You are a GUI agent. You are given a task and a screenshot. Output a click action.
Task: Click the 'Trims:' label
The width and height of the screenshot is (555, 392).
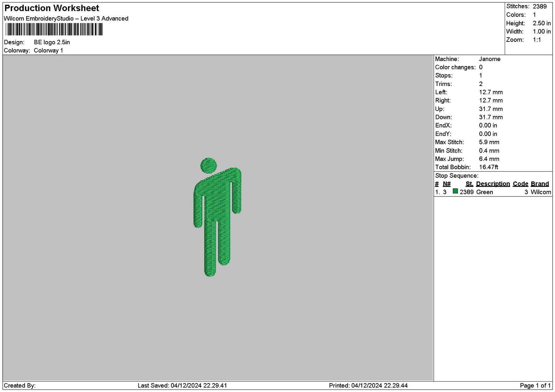coord(443,84)
